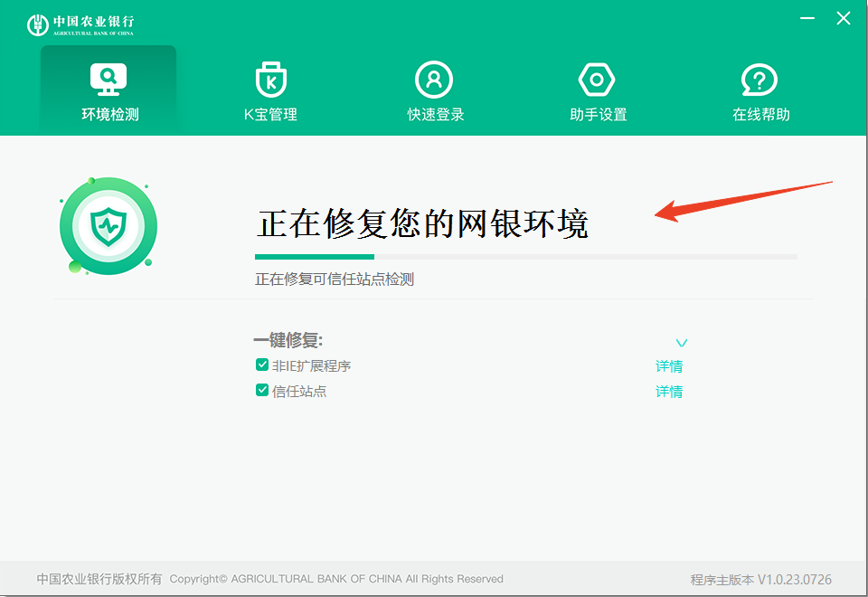Viewport: 868px width, 597px height.
Task: Uncheck the 非IE扩展程序 checkbox
Action: coord(262,365)
